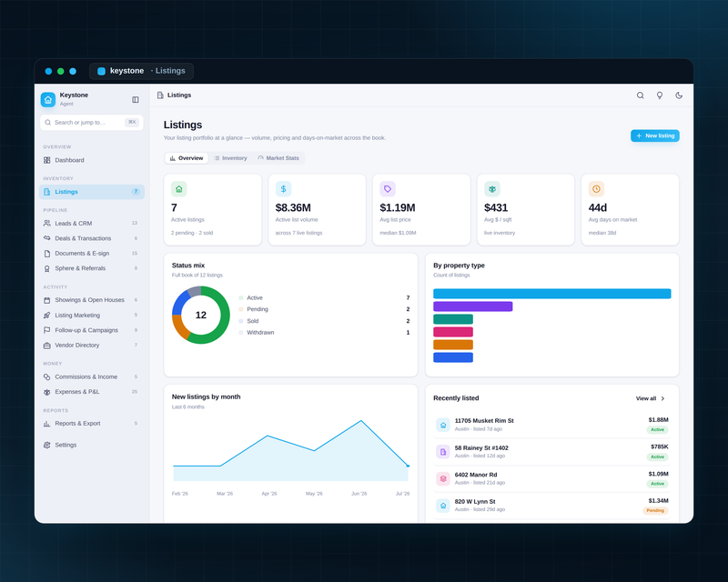Click the Sold legend swatch
The width and height of the screenshot is (728, 582).
[241, 321]
